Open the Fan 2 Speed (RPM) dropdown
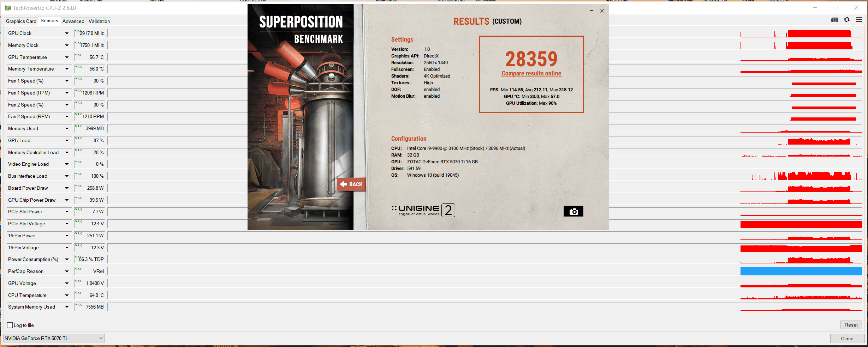 pos(67,116)
